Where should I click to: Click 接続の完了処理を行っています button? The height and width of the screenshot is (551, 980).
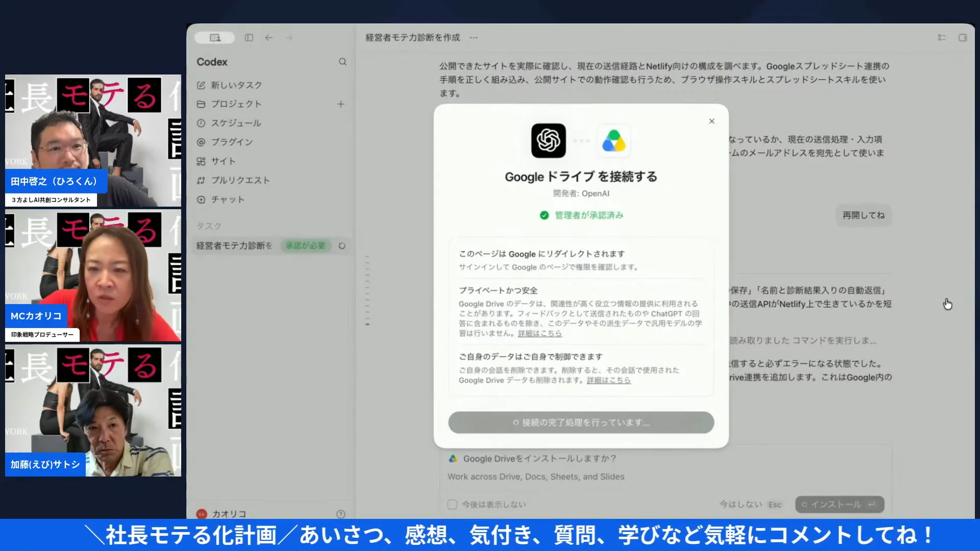pyautogui.click(x=581, y=422)
